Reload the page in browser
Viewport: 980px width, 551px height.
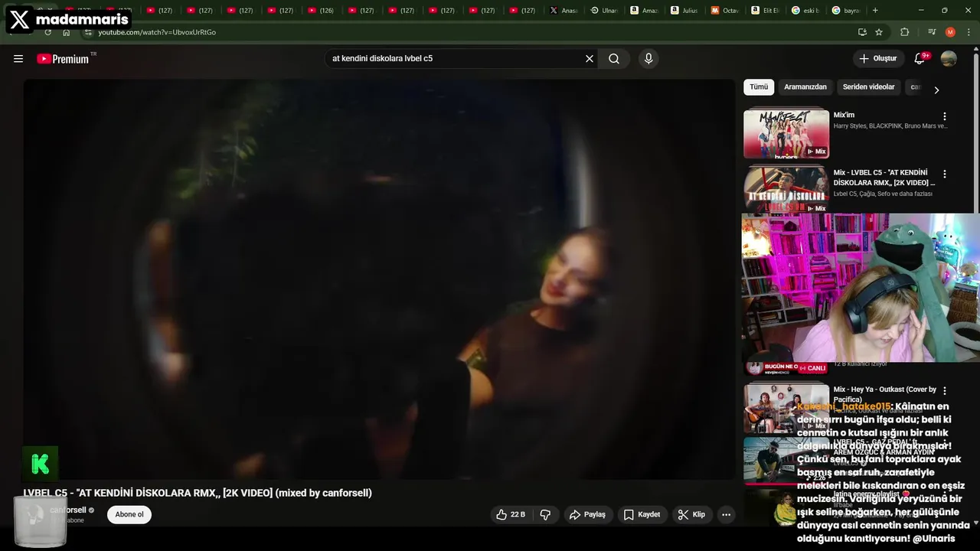click(48, 32)
